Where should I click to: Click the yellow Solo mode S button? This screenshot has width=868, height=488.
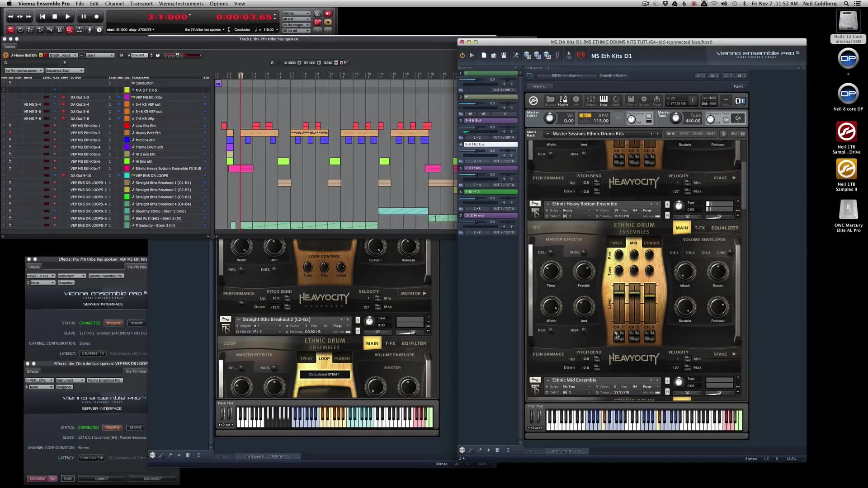[x=328, y=22]
